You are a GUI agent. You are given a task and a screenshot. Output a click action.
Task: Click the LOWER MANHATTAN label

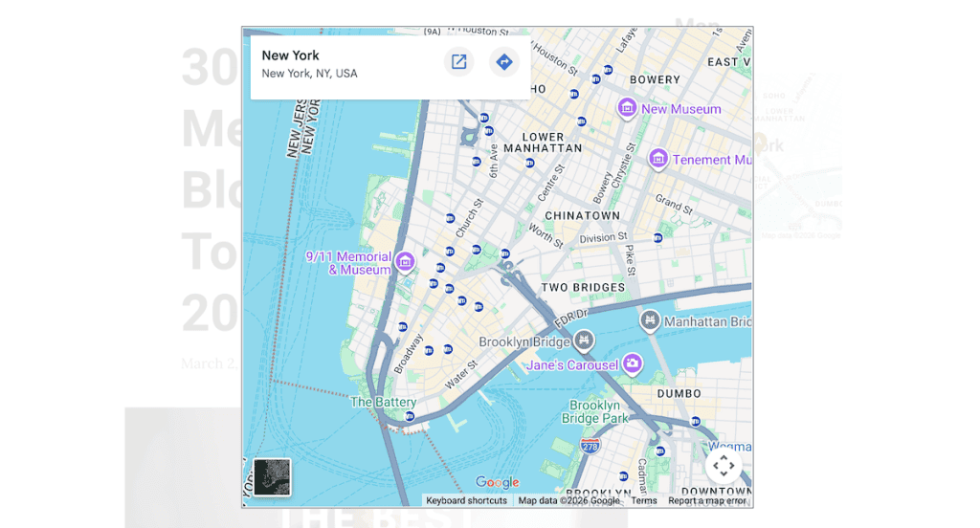[x=544, y=143]
